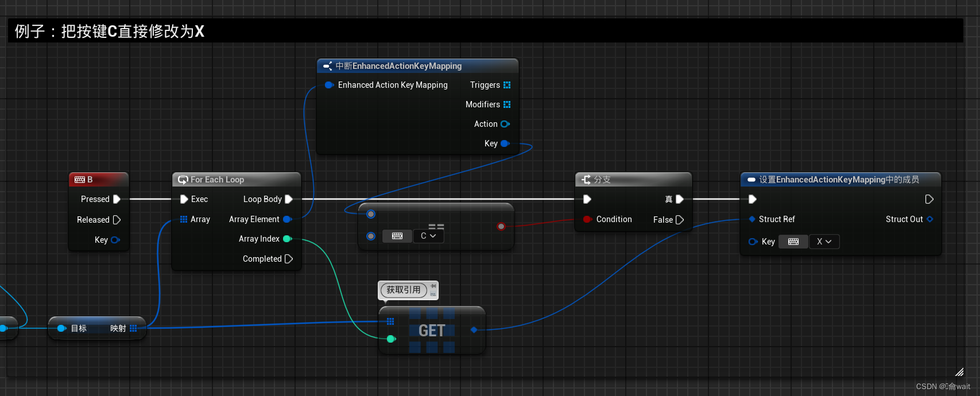Click the comment box corner handle
This screenshot has height=396, width=980.
pyautogui.click(x=959, y=372)
